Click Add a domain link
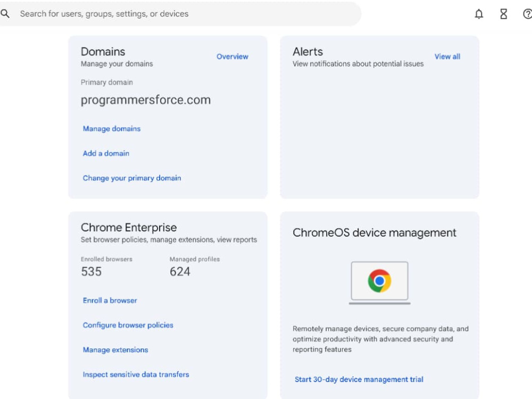Image resolution: width=532 pixels, height=399 pixels. [x=106, y=153]
